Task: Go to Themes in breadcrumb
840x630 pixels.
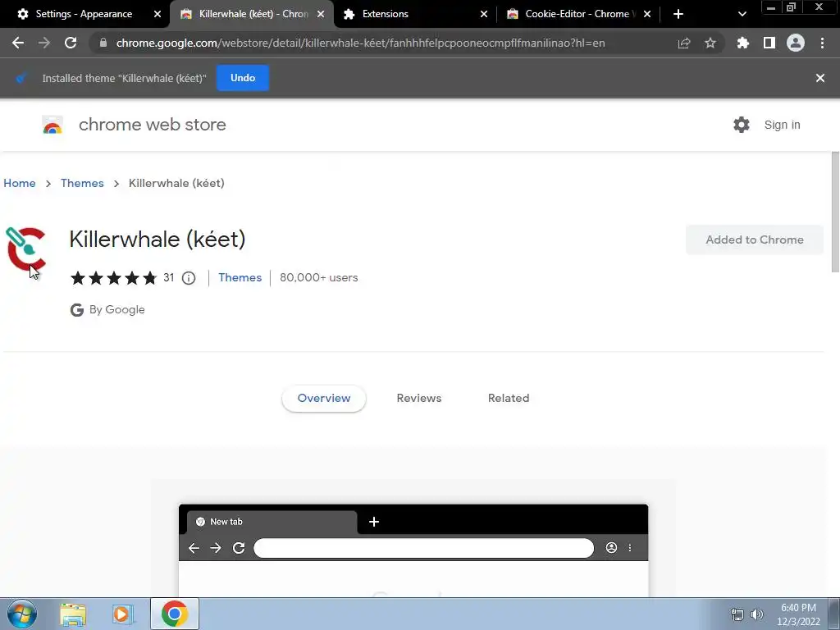Action: 82,183
